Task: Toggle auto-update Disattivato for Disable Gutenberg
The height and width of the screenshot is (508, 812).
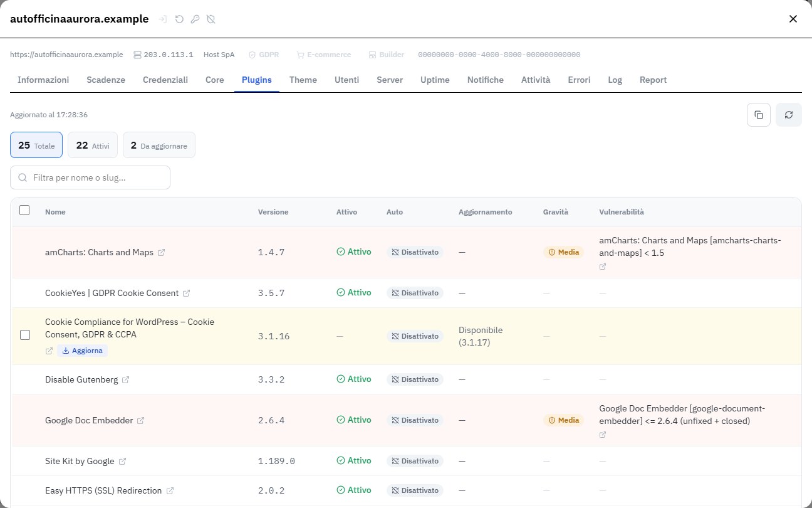Action: (x=415, y=379)
